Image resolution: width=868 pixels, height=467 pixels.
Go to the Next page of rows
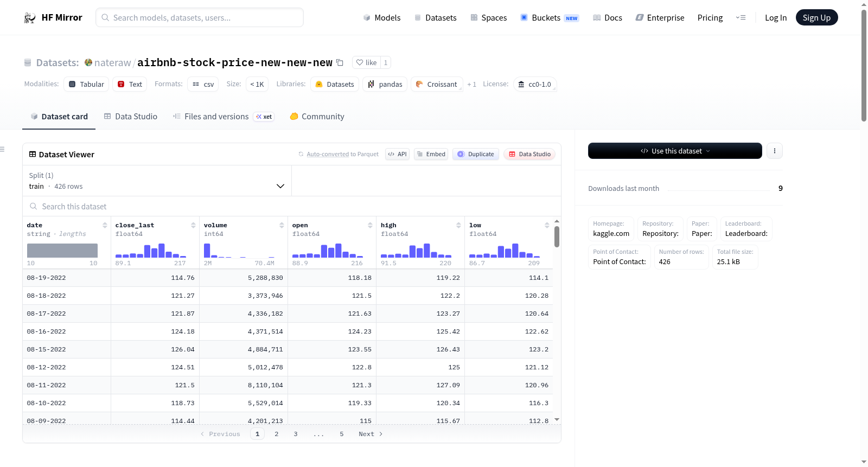tap(371, 434)
